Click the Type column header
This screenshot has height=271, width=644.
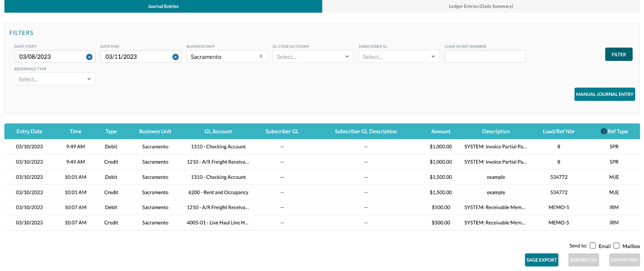[111, 131]
